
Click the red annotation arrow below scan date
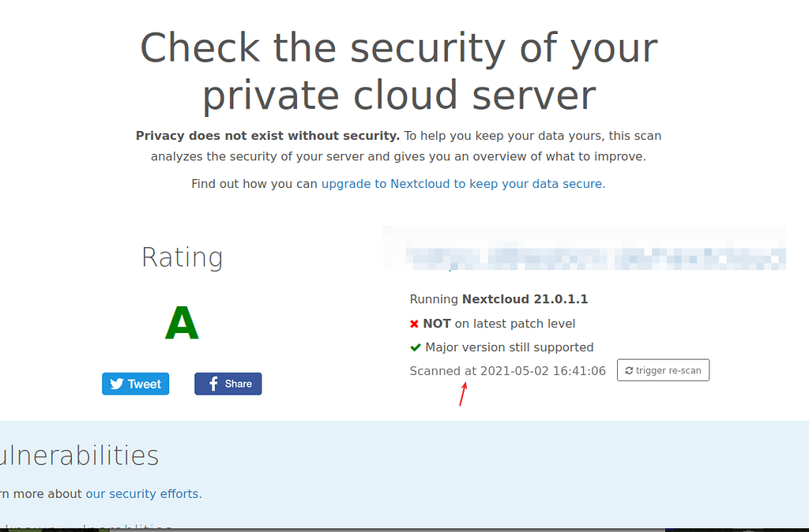[x=465, y=392]
